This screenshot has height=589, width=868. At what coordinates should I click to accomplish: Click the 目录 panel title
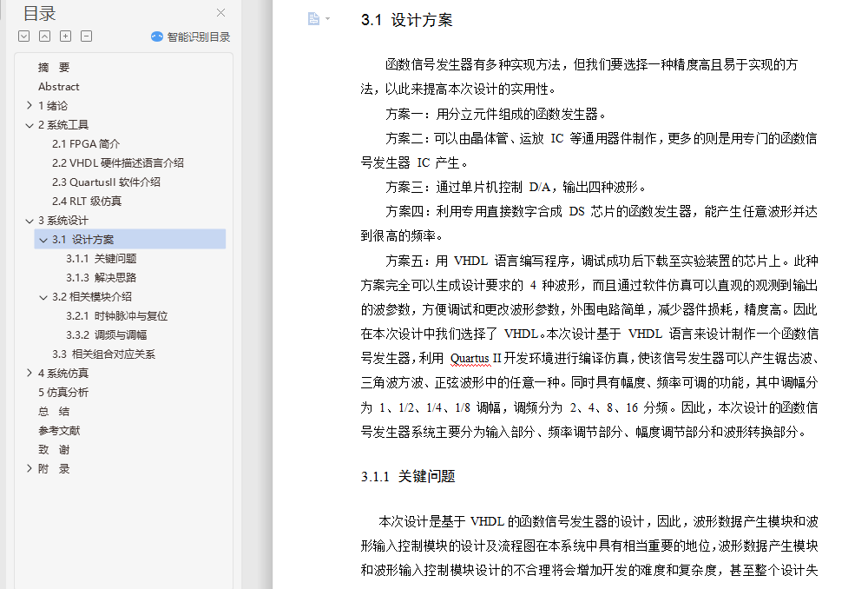tap(39, 13)
